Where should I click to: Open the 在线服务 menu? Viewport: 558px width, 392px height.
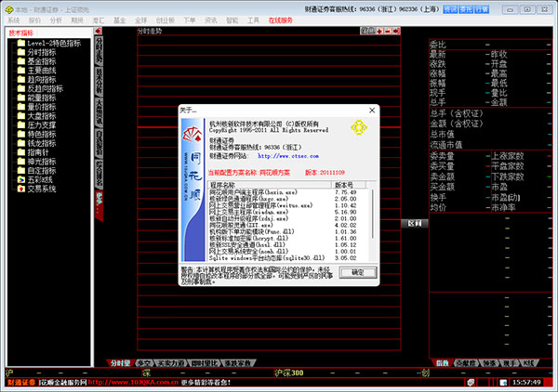pos(281,20)
